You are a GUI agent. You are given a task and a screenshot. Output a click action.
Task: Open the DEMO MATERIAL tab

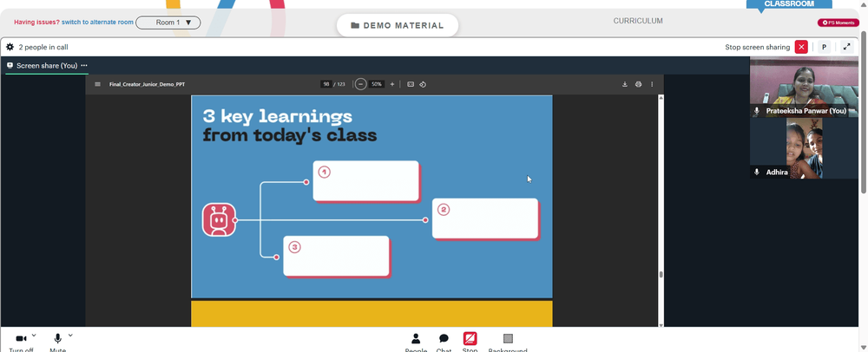[398, 25]
